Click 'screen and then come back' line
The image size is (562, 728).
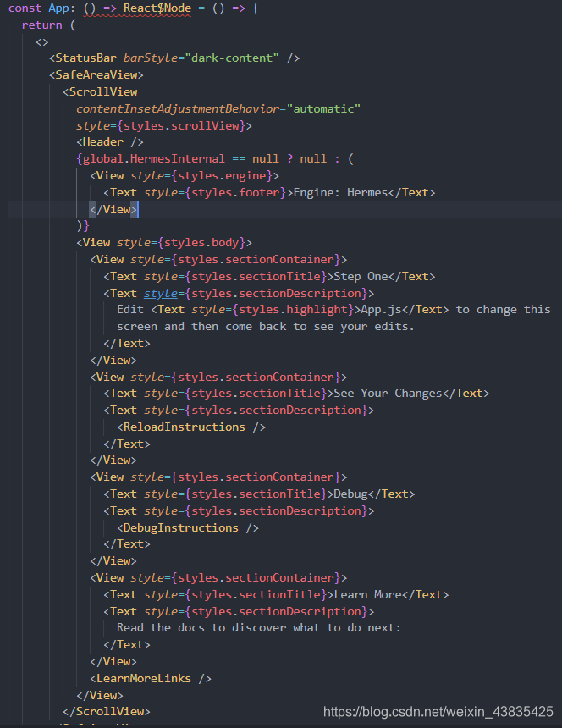click(265, 327)
